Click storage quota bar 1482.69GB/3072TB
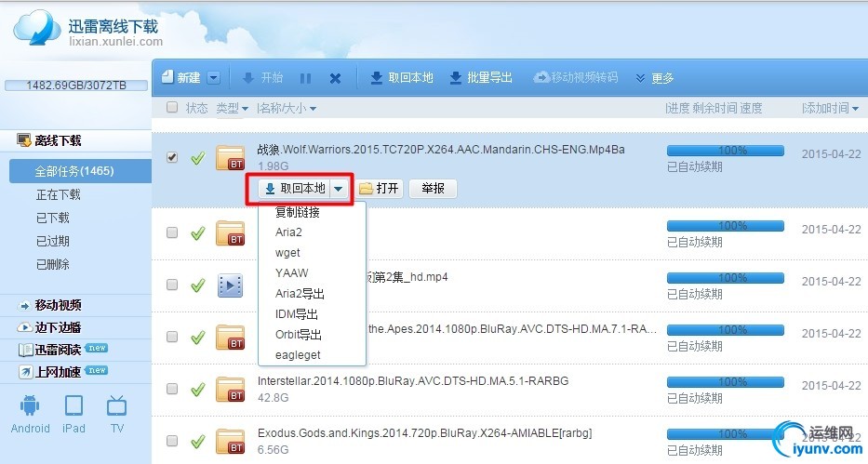Image resolution: width=868 pixels, height=464 pixels. pyautogui.click(x=76, y=86)
